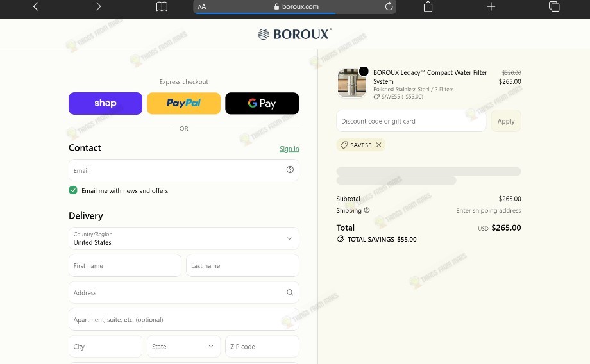
Task: Click the Address input field
Action: pos(183,293)
